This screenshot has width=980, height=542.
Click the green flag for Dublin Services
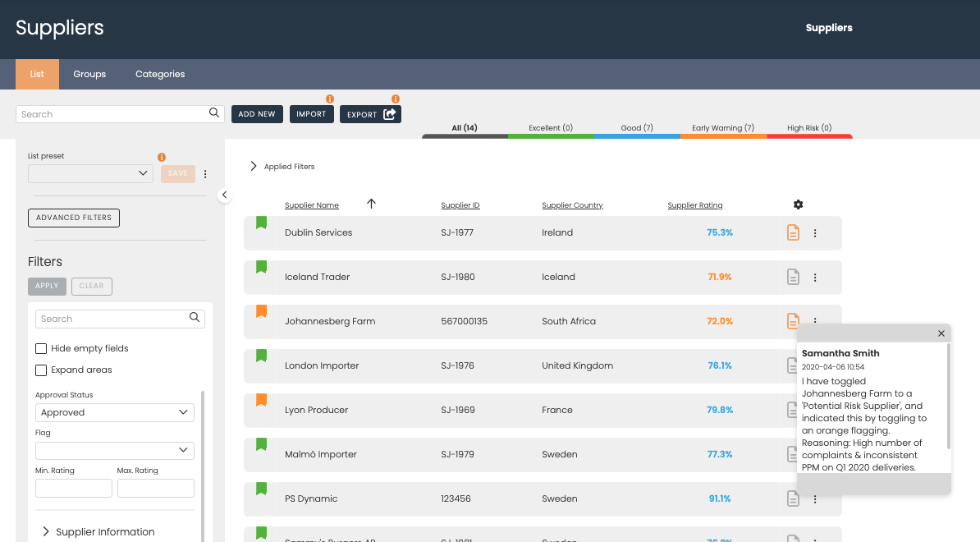[x=261, y=223]
